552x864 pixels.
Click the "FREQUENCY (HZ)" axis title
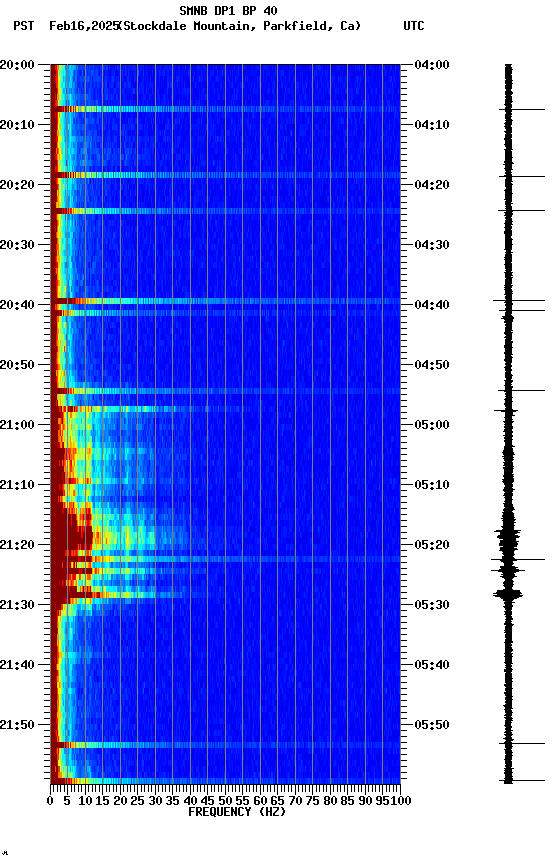click(x=237, y=812)
